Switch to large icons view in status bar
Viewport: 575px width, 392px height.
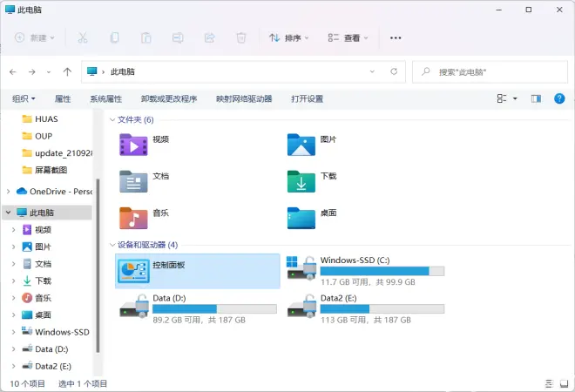point(564,383)
